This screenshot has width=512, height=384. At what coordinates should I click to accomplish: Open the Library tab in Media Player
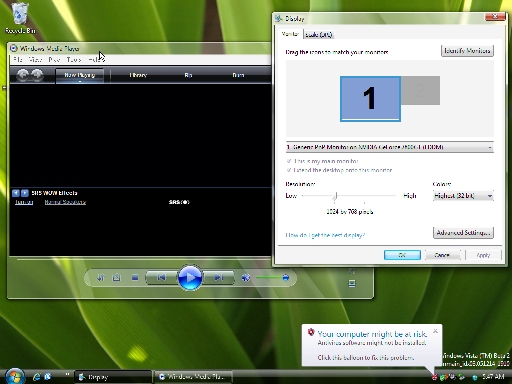click(138, 75)
